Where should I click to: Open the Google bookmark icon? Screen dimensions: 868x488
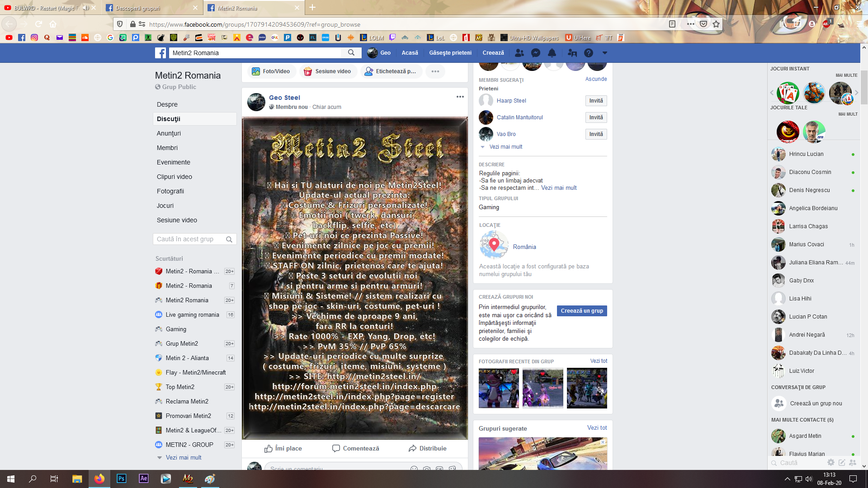[110, 38]
